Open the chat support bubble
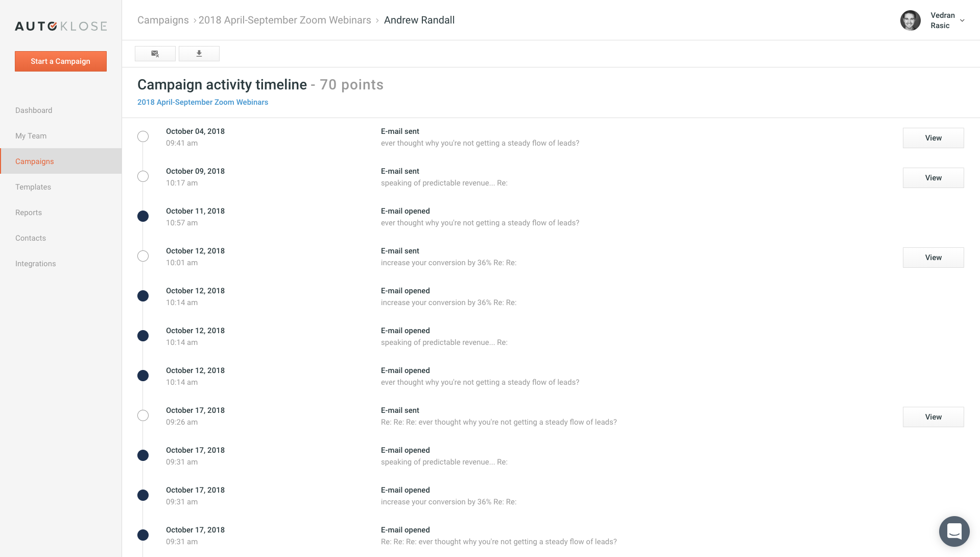980x557 pixels. click(x=954, y=531)
